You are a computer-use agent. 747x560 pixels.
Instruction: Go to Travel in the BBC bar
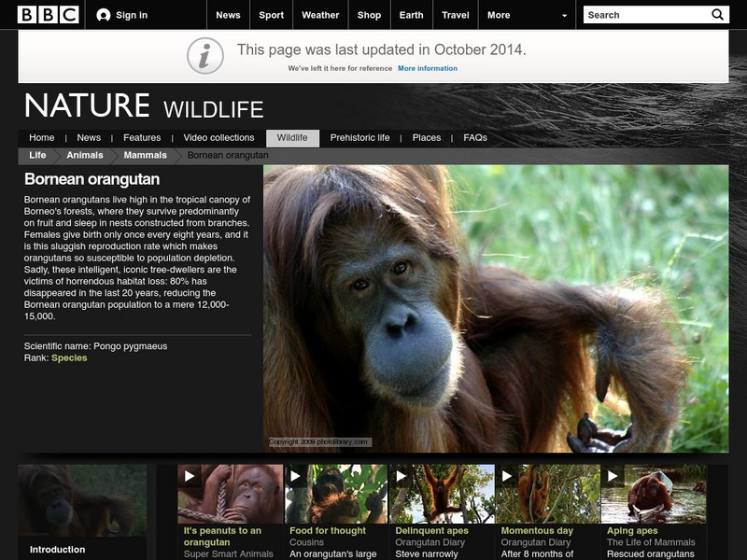coord(456,15)
